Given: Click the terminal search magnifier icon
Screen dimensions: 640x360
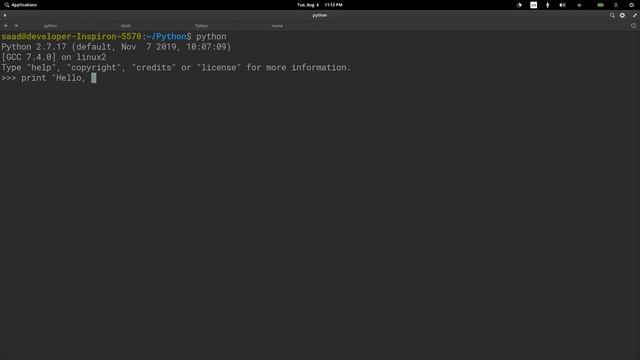Looking at the screenshot, I should coord(612,15).
